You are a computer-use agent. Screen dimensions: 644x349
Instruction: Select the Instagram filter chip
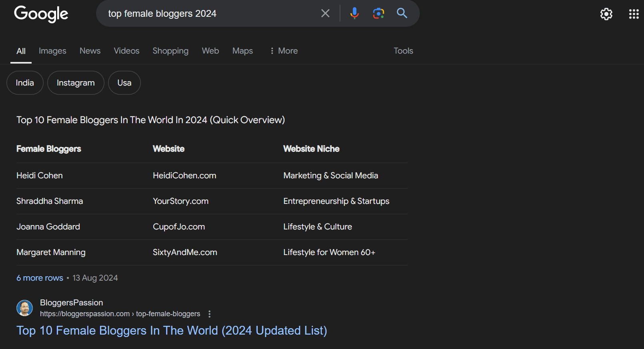click(76, 83)
